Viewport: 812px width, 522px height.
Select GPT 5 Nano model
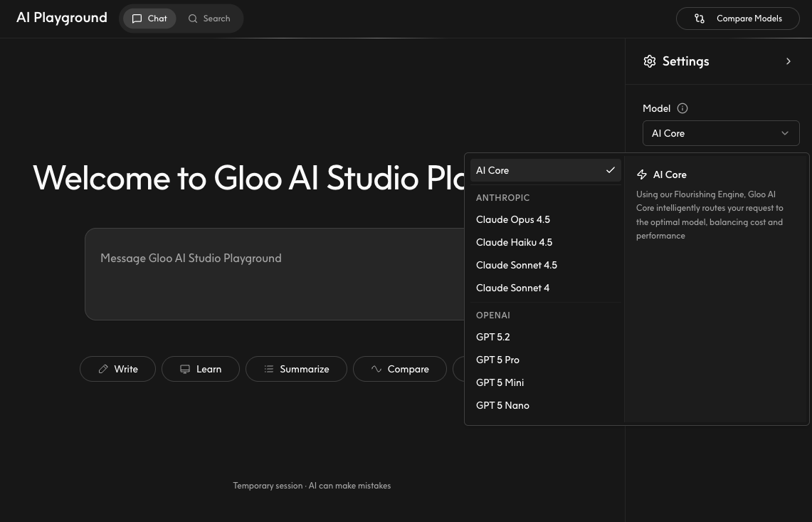point(546,405)
